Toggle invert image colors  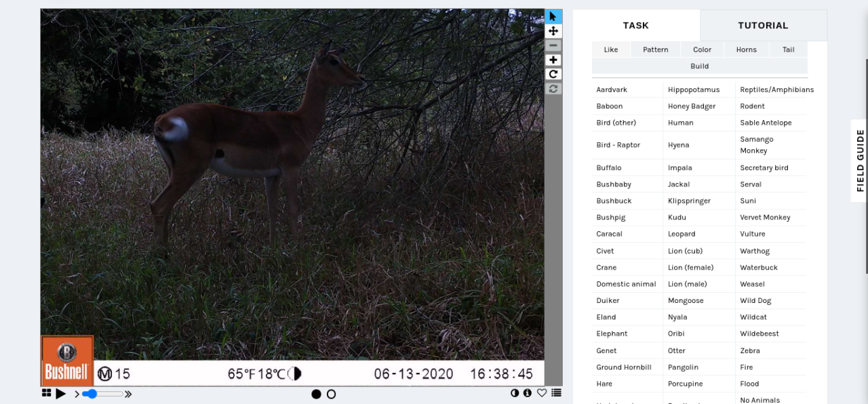click(x=515, y=392)
